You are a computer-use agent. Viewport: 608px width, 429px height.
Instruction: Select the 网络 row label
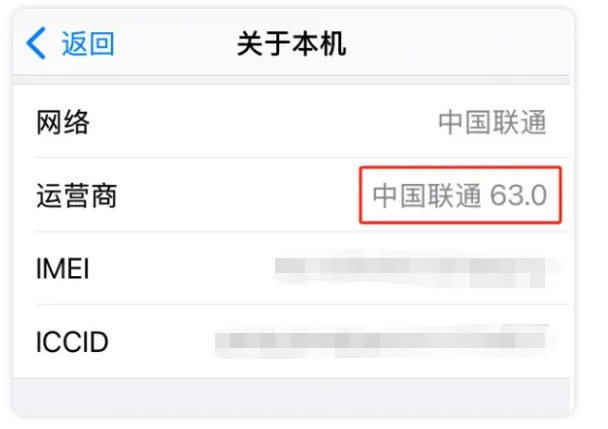click(63, 122)
